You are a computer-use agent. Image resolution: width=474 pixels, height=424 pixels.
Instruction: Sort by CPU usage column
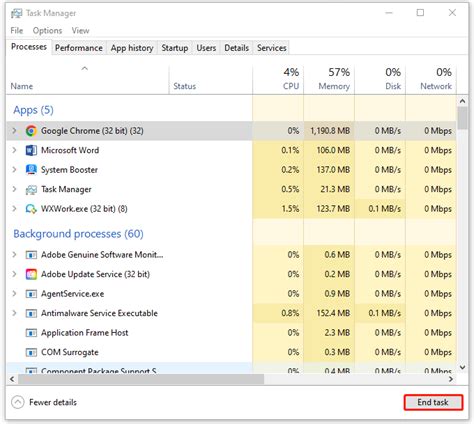[278, 79]
